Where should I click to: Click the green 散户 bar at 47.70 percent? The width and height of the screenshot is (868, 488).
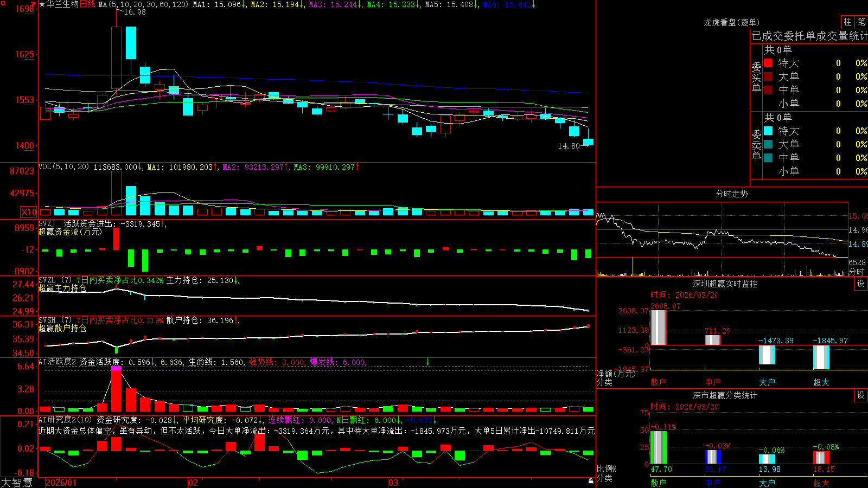[x=658, y=447]
